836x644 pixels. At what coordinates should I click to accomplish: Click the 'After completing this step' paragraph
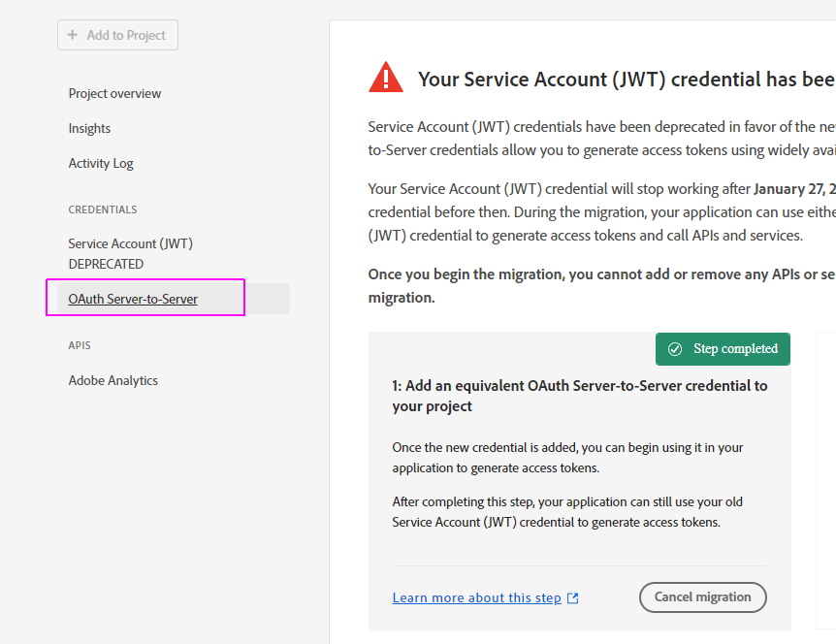pos(567,512)
